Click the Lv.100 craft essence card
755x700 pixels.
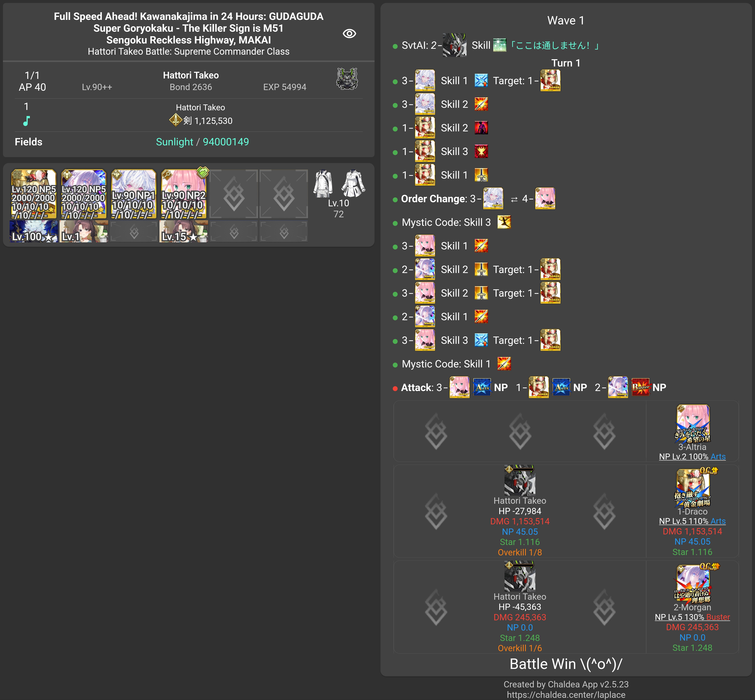(34, 231)
